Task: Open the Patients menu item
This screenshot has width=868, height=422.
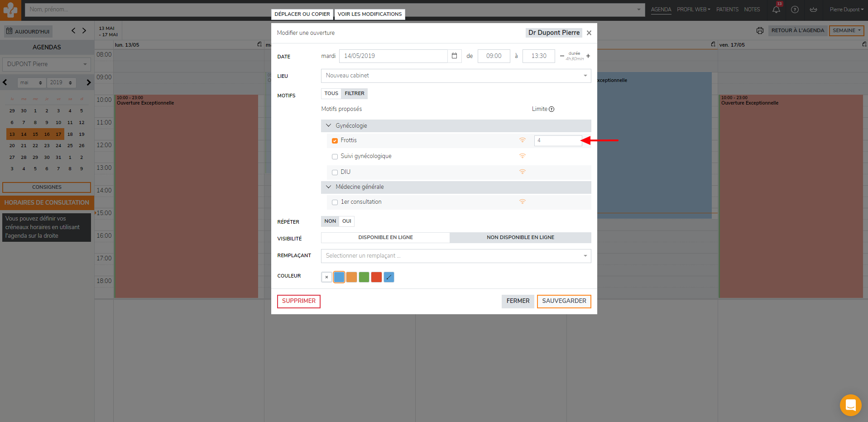Action: coord(727,10)
